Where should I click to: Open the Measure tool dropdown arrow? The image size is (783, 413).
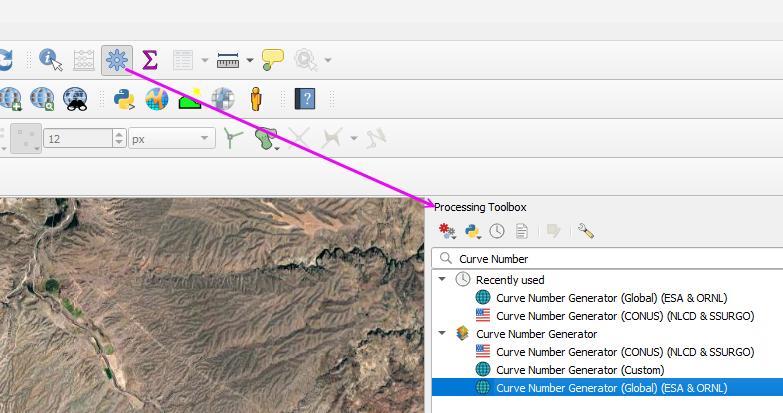click(249, 61)
